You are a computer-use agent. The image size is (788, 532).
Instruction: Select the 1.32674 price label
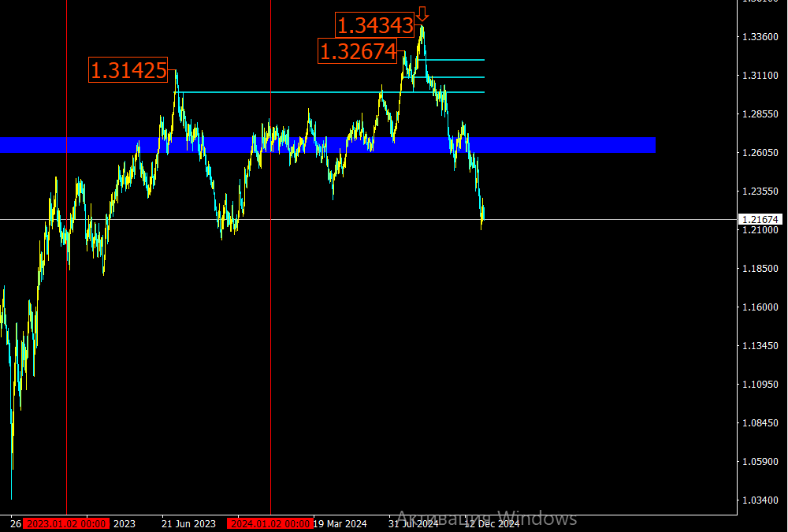pos(357,51)
